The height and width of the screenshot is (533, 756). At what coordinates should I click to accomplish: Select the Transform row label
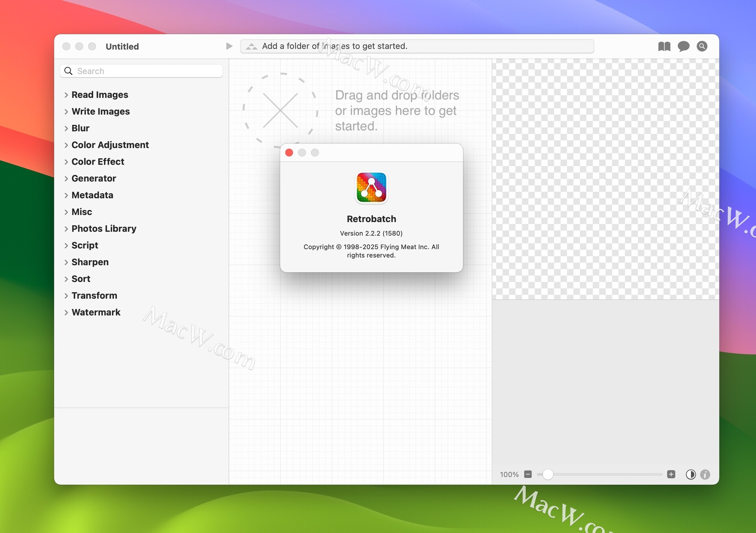point(94,296)
